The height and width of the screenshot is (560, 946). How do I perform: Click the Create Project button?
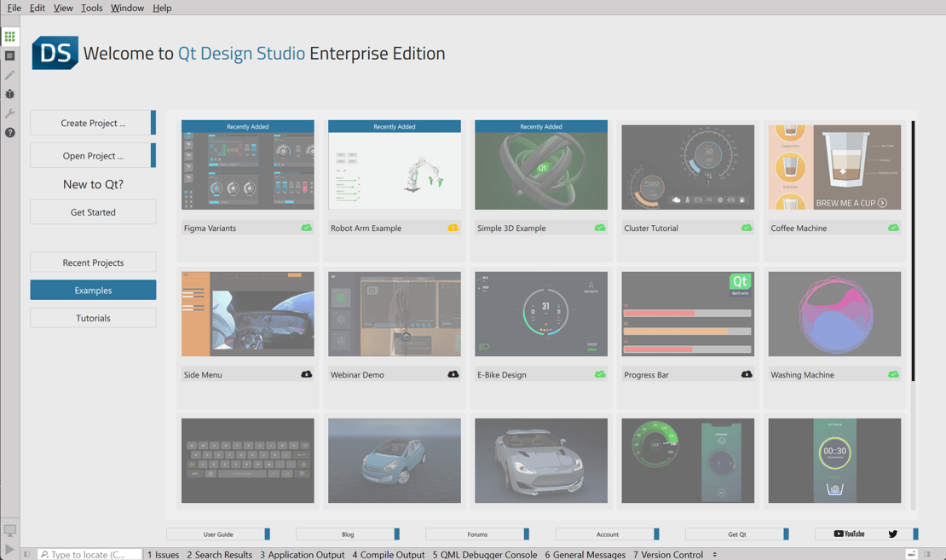[90, 122]
